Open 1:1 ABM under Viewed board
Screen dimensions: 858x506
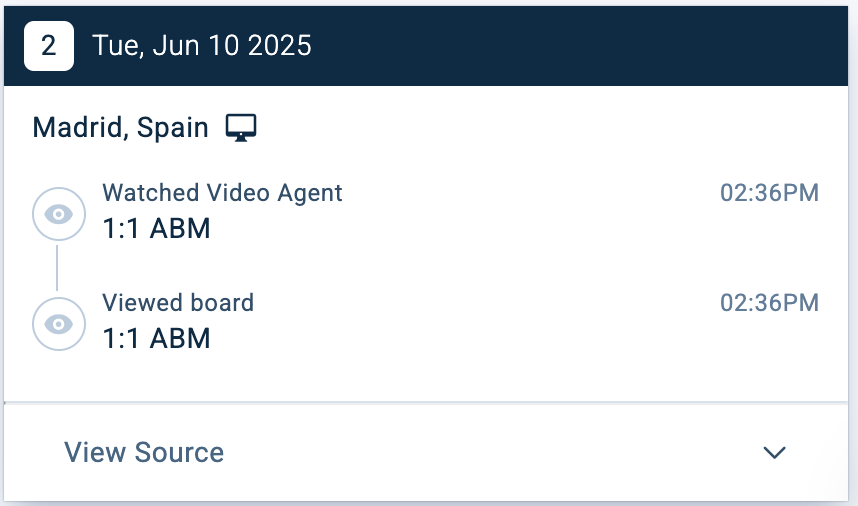point(156,339)
